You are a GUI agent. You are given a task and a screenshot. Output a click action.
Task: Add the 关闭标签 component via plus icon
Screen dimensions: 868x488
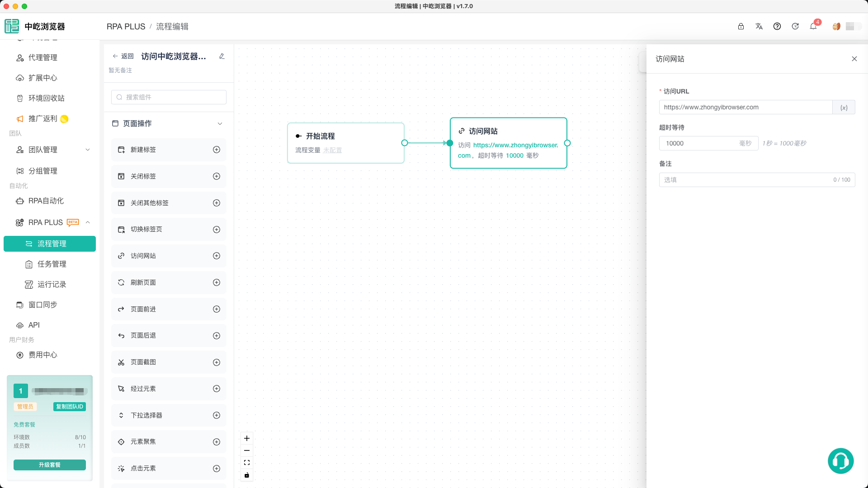coord(217,176)
